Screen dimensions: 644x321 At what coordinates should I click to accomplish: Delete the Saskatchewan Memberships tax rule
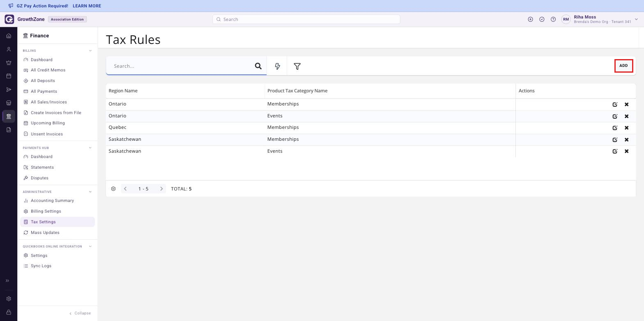[x=626, y=140]
